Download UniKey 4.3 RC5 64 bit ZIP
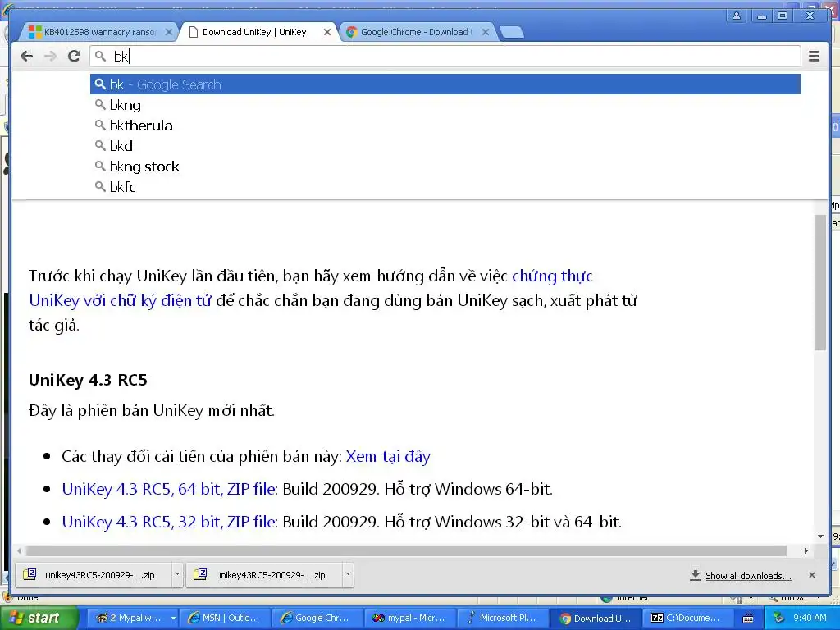840x630 pixels. [169, 489]
